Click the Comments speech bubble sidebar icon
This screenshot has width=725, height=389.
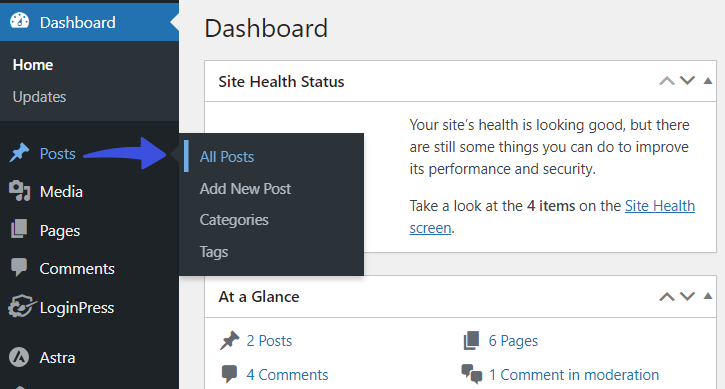(19, 267)
